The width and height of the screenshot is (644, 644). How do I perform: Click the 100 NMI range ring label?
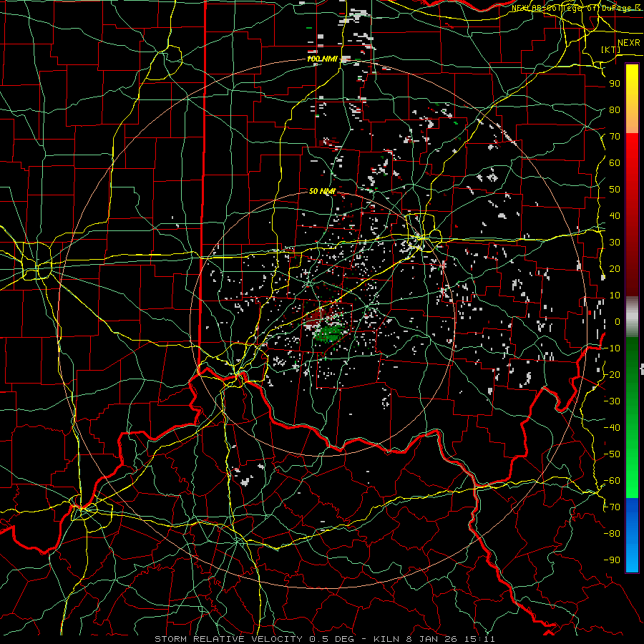point(322,59)
